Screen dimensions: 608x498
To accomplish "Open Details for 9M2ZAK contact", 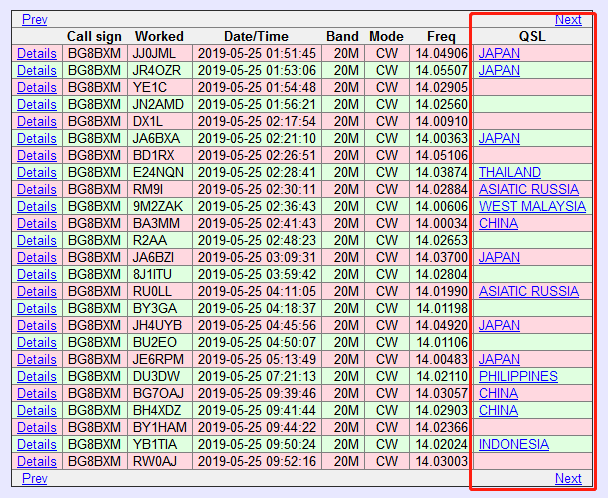I will (37, 206).
